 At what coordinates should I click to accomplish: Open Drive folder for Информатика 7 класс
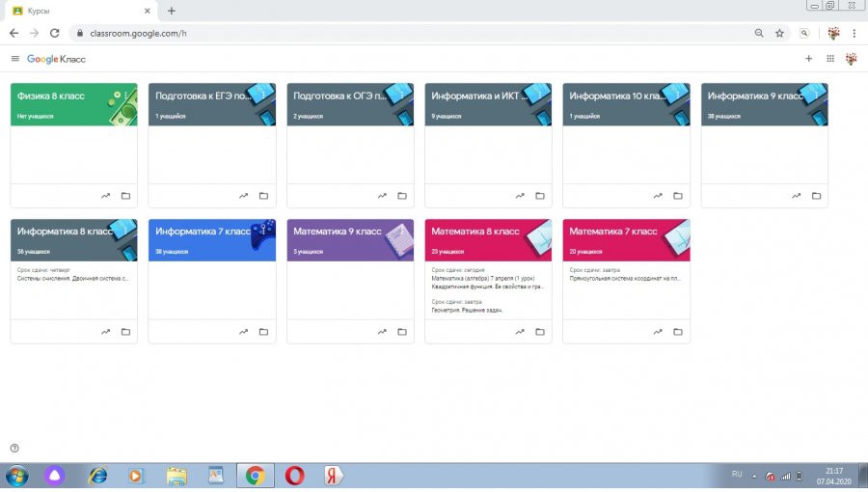(264, 332)
